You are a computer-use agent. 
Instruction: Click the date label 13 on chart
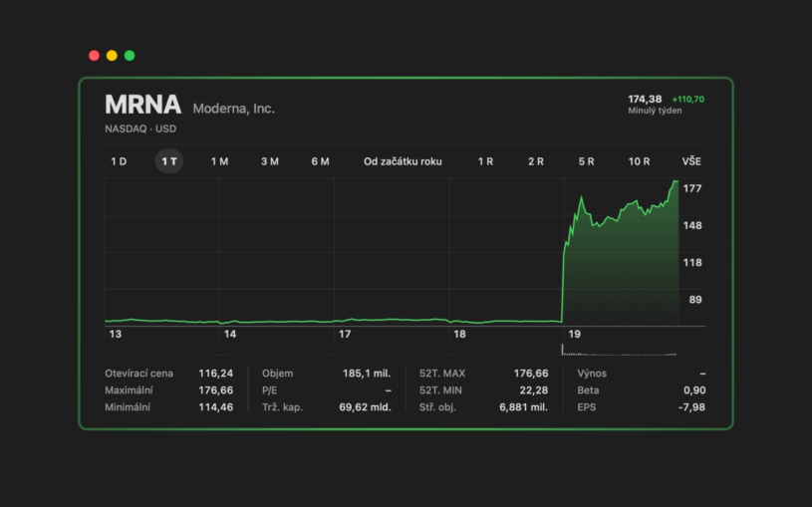click(116, 335)
